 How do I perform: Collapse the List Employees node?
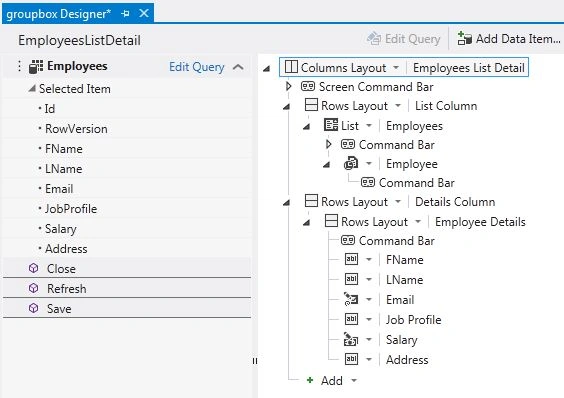(306, 127)
